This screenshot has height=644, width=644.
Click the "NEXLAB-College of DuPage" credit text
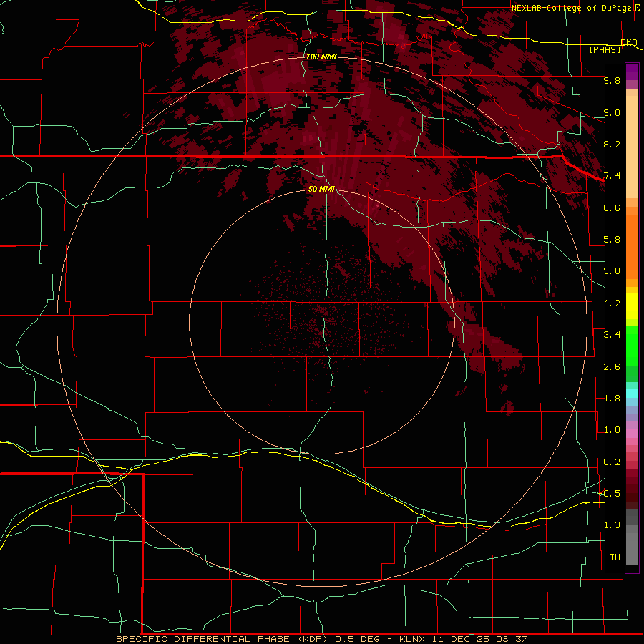click(x=571, y=8)
